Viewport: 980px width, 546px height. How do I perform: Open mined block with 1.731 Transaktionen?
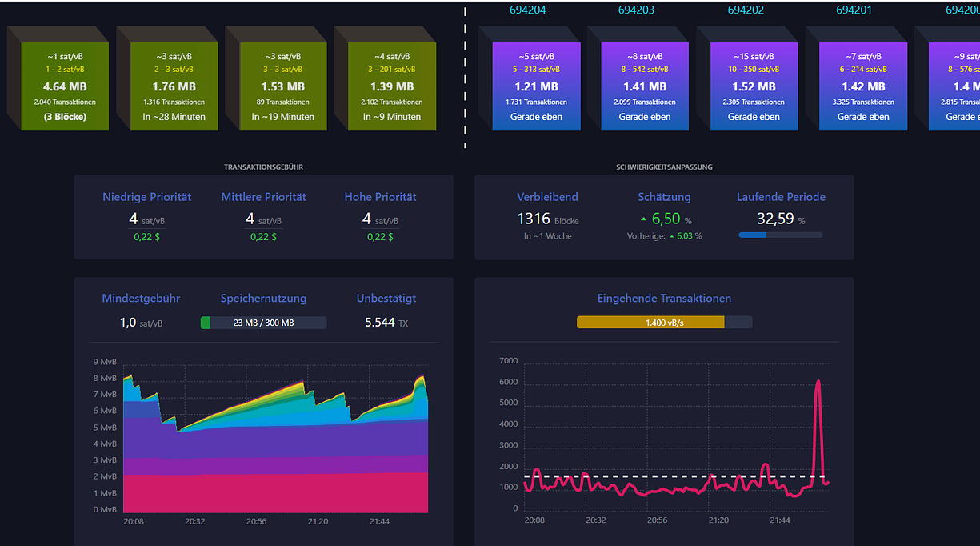[536, 86]
